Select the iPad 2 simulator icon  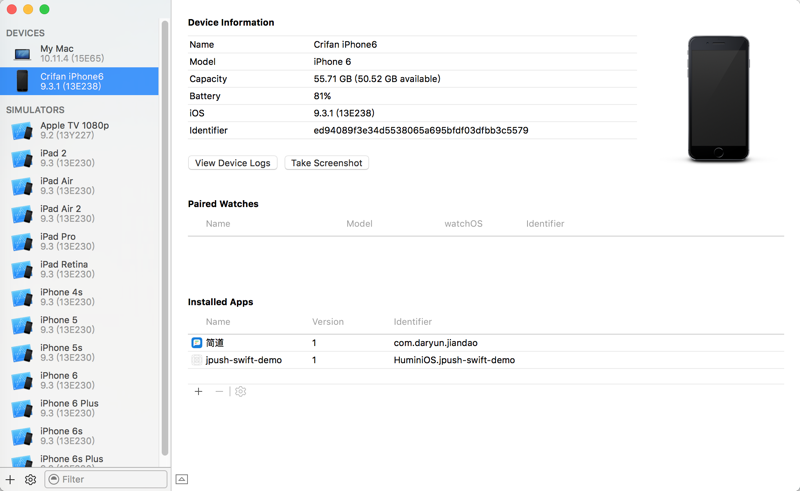coord(22,158)
